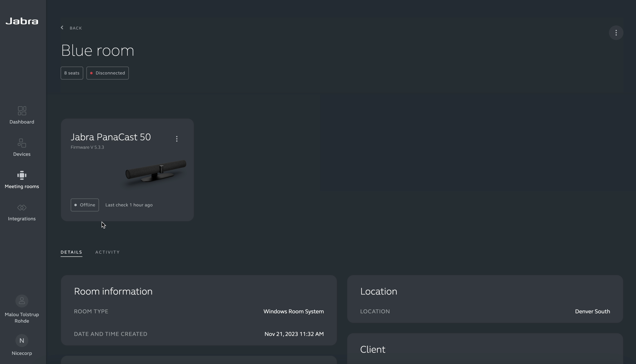Screen dimensions: 636x364
Task: Open the Dashboard sidebar icon
Action: click(22, 111)
